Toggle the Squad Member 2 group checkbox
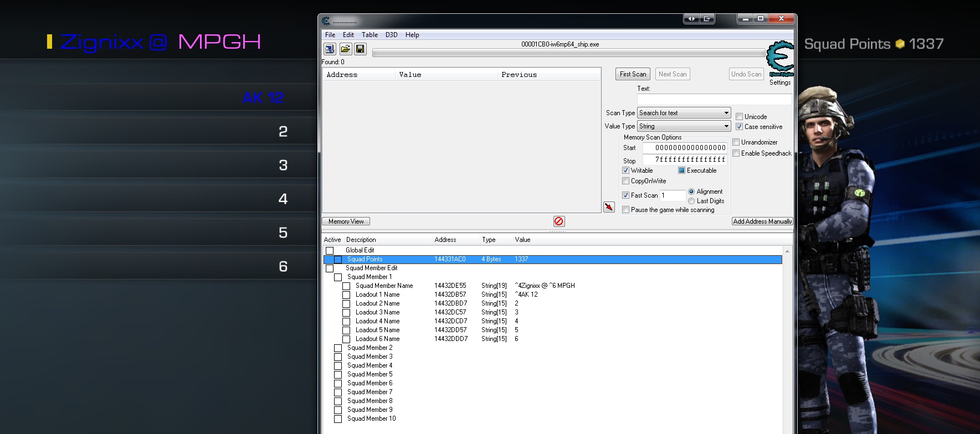 (x=338, y=348)
